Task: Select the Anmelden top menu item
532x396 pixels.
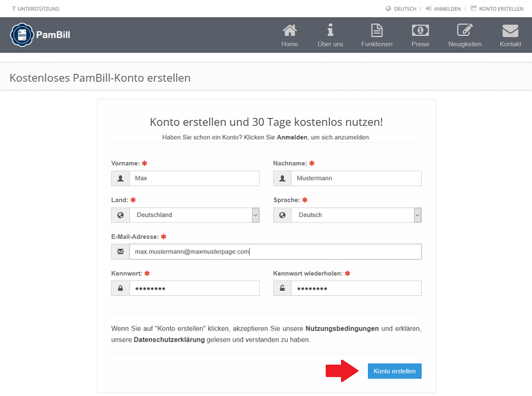Action: [447, 9]
